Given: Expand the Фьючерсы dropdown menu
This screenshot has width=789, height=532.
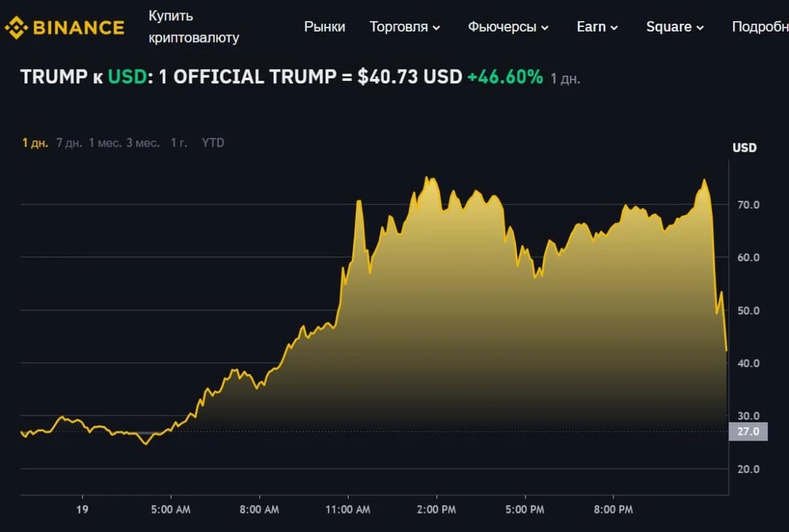Looking at the screenshot, I should coord(504,26).
